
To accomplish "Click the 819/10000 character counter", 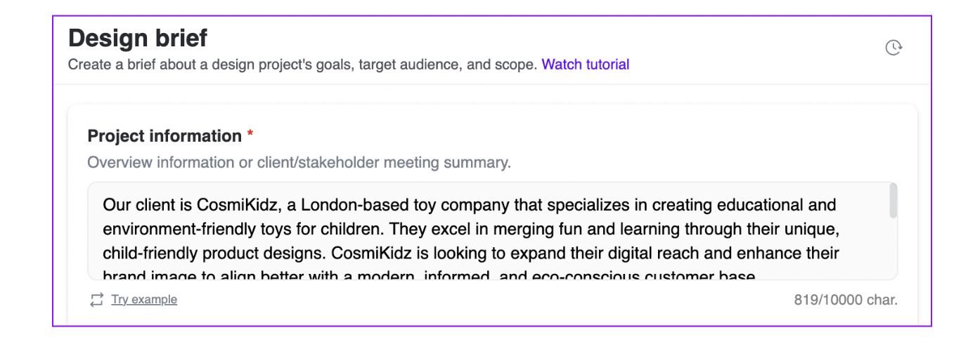I will pyautogui.click(x=846, y=300).
